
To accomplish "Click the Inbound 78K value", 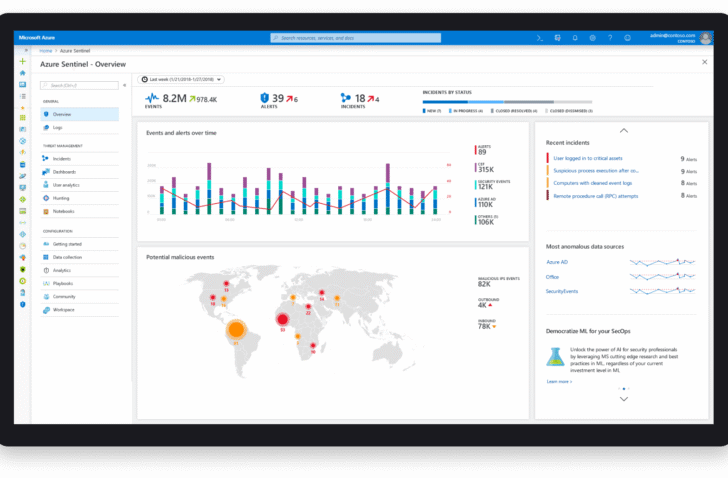I will 484,327.
